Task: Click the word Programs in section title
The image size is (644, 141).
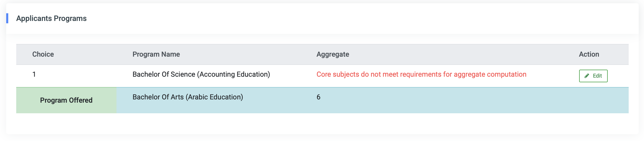Action: 70,18
